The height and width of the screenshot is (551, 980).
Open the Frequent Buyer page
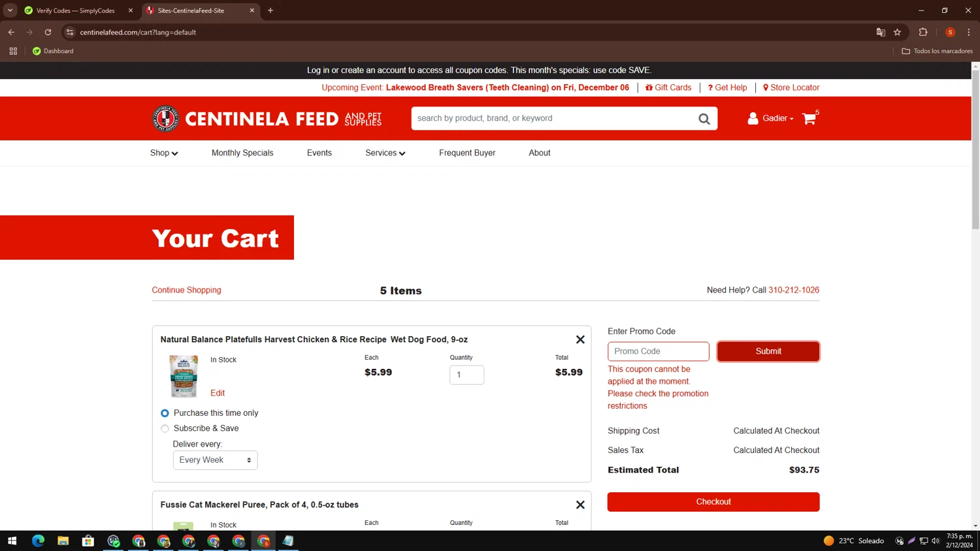[x=467, y=153]
